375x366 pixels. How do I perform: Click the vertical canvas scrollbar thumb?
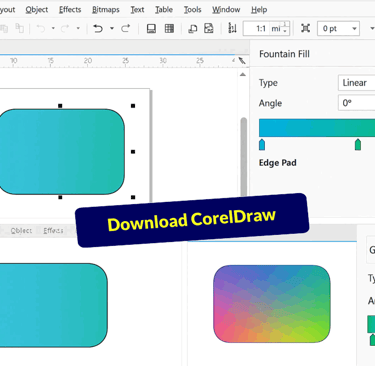click(244, 157)
